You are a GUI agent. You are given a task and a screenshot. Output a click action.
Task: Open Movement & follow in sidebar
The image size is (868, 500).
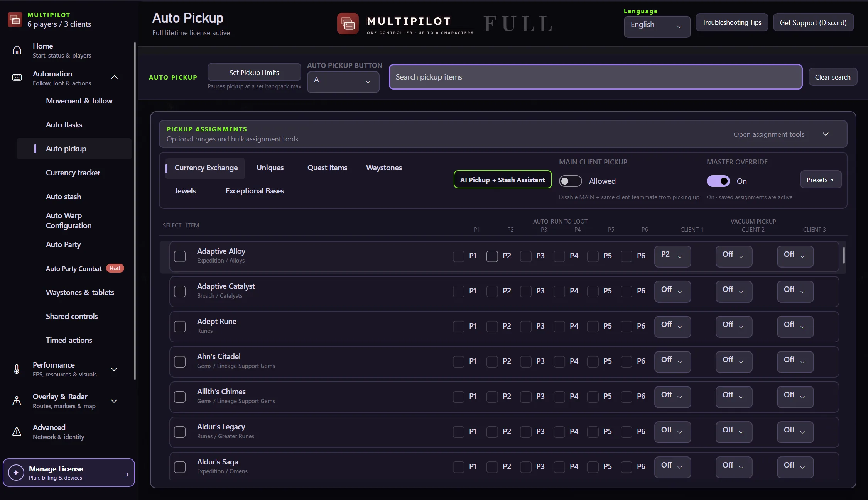coord(79,101)
